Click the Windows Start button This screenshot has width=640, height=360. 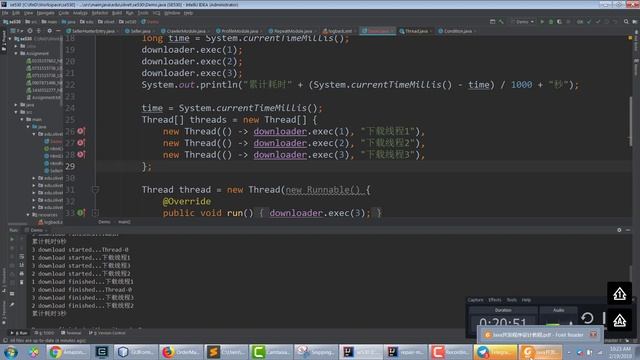tap(10, 352)
